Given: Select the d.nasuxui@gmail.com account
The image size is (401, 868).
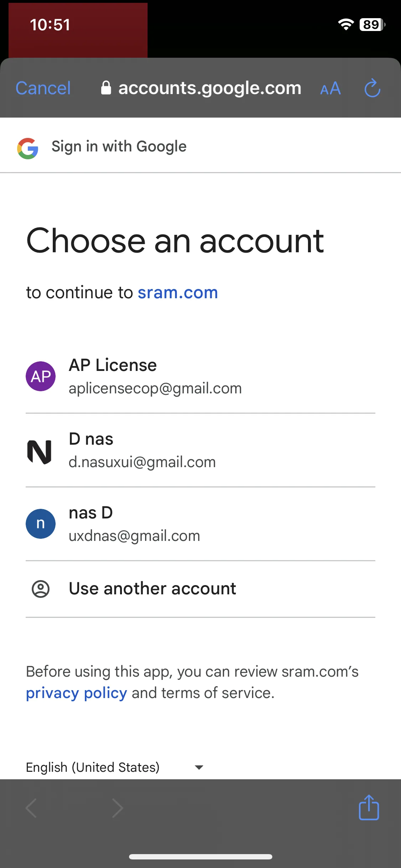Looking at the screenshot, I should pos(200,450).
